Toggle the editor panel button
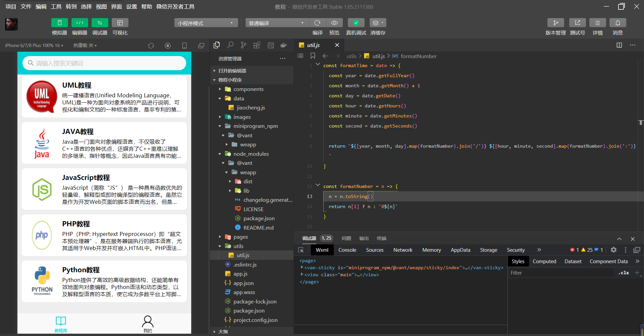Viewport: 644px width, 336px height. click(79, 23)
